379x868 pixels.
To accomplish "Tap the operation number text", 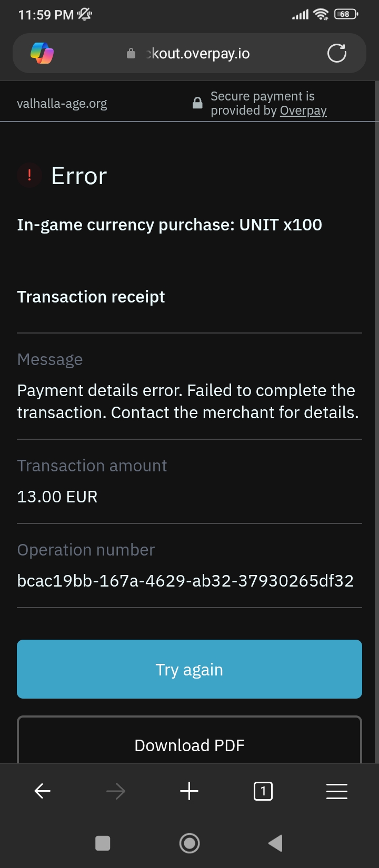I will [x=185, y=581].
